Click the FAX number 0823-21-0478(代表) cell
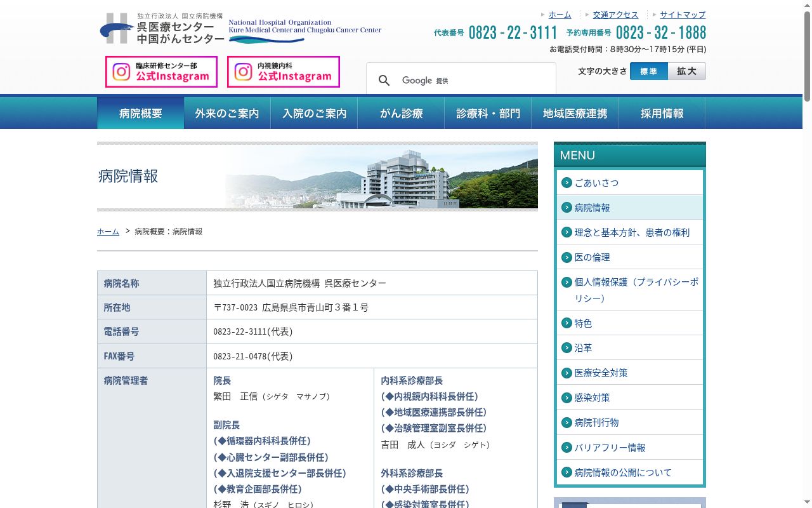 tap(372, 356)
